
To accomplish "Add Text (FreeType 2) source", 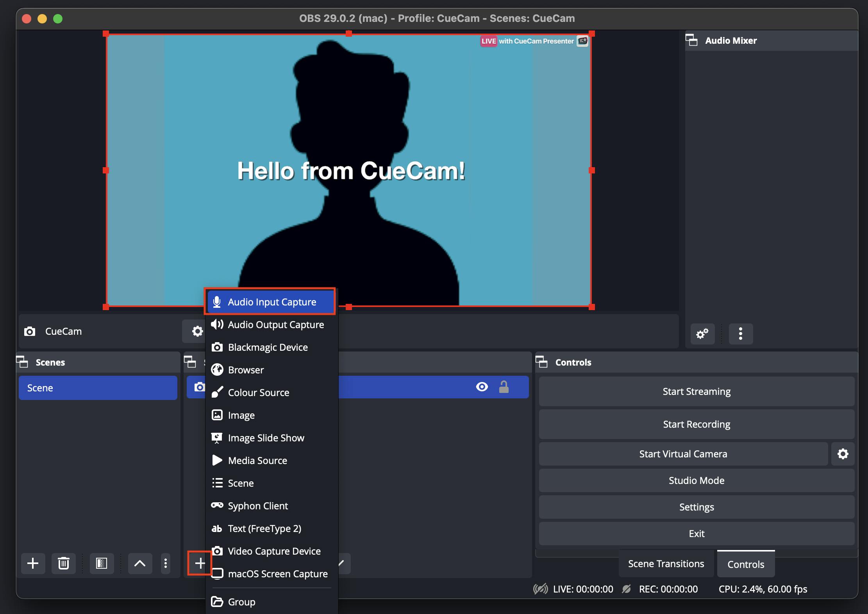I will tap(271, 528).
